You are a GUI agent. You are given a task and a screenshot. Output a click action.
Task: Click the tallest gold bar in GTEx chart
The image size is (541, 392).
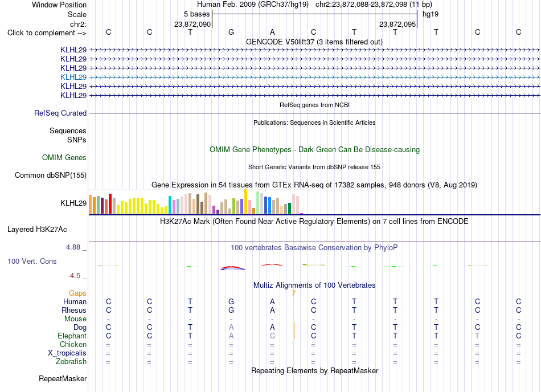[245, 202]
